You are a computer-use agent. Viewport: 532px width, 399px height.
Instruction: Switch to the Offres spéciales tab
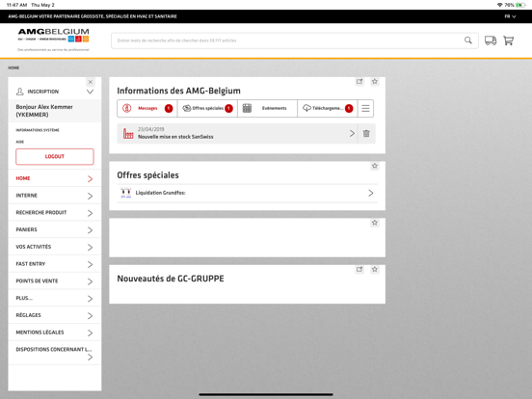tap(207, 108)
